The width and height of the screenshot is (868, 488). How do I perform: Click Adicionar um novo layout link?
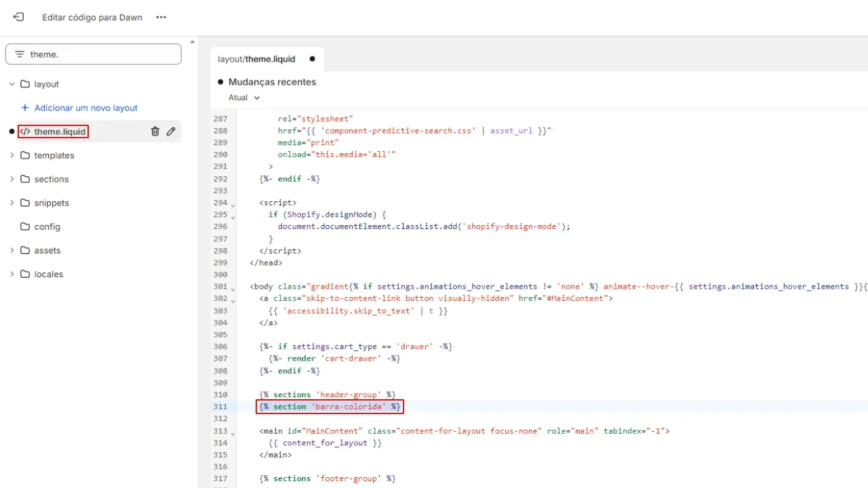tap(86, 108)
